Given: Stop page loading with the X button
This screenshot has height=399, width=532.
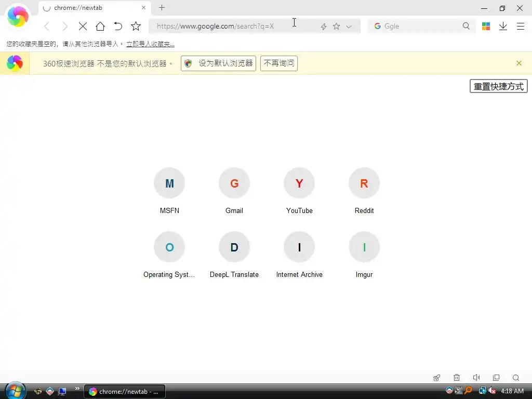Looking at the screenshot, I should [x=83, y=26].
